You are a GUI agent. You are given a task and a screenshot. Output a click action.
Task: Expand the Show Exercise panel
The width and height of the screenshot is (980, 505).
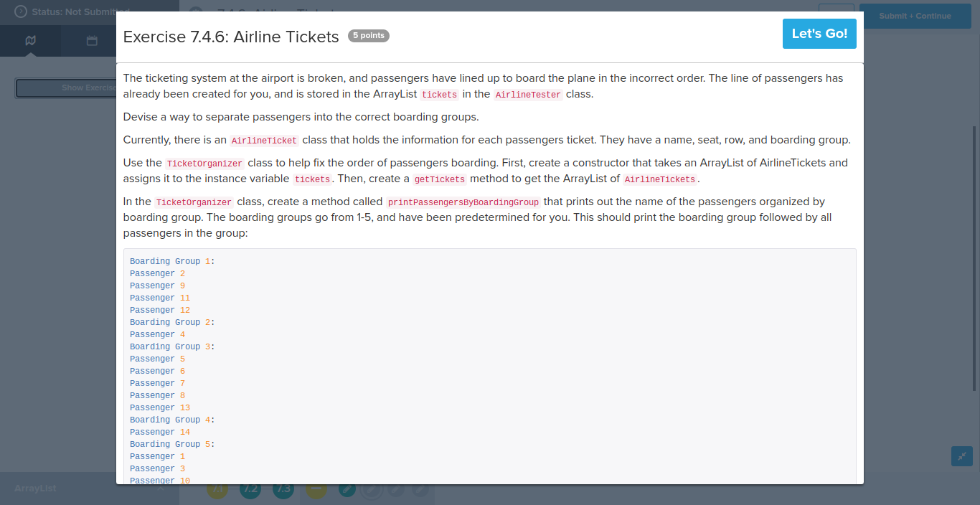(90, 88)
